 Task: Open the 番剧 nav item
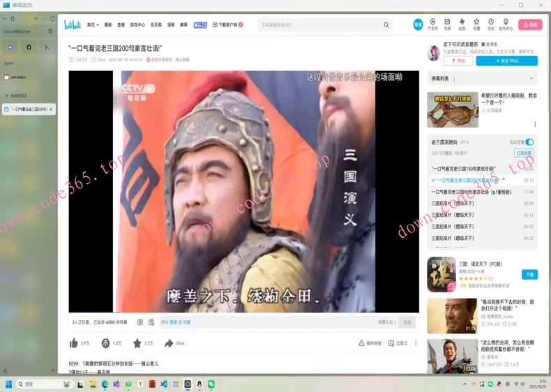108,24
